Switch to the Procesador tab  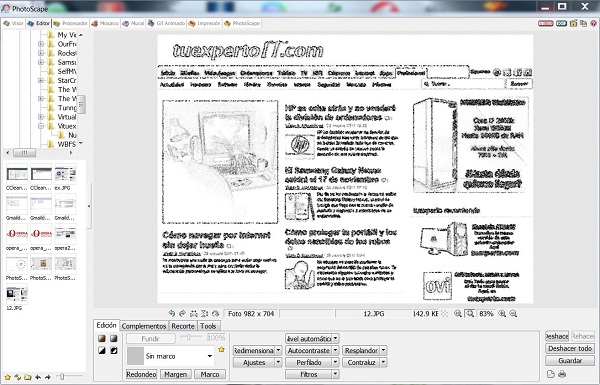click(x=71, y=23)
